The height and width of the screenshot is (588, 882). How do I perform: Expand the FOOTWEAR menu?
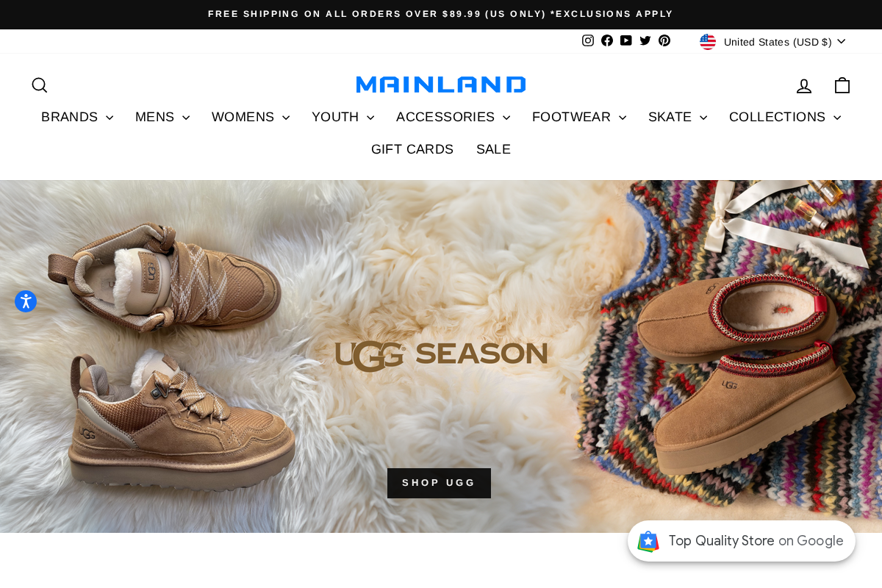(579, 118)
